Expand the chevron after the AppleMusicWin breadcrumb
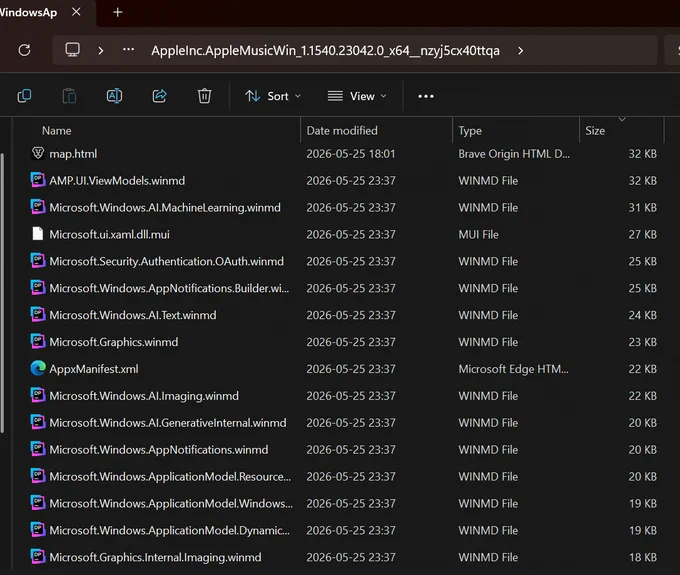The height and width of the screenshot is (575, 680). click(x=520, y=51)
